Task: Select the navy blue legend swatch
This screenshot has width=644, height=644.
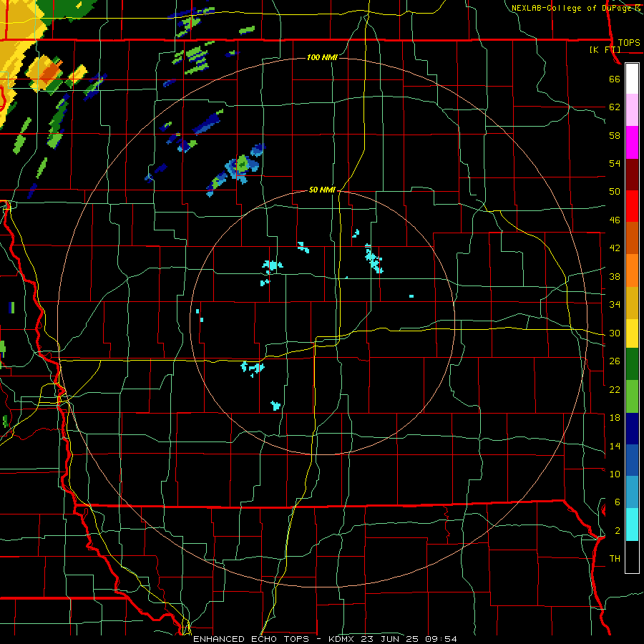Action: click(632, 429)
